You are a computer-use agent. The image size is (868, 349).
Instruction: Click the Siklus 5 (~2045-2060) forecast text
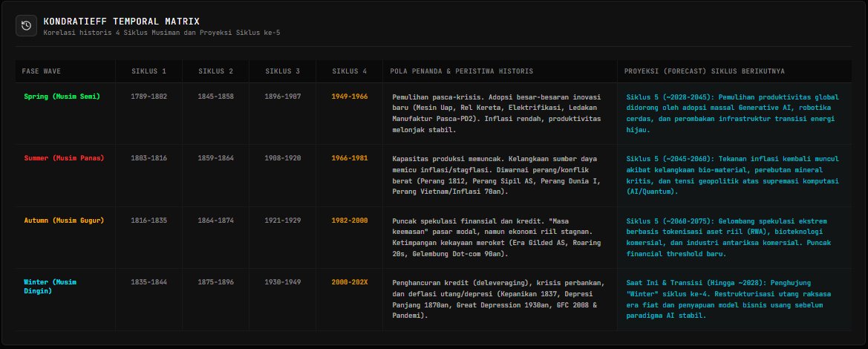click(732, 175)
